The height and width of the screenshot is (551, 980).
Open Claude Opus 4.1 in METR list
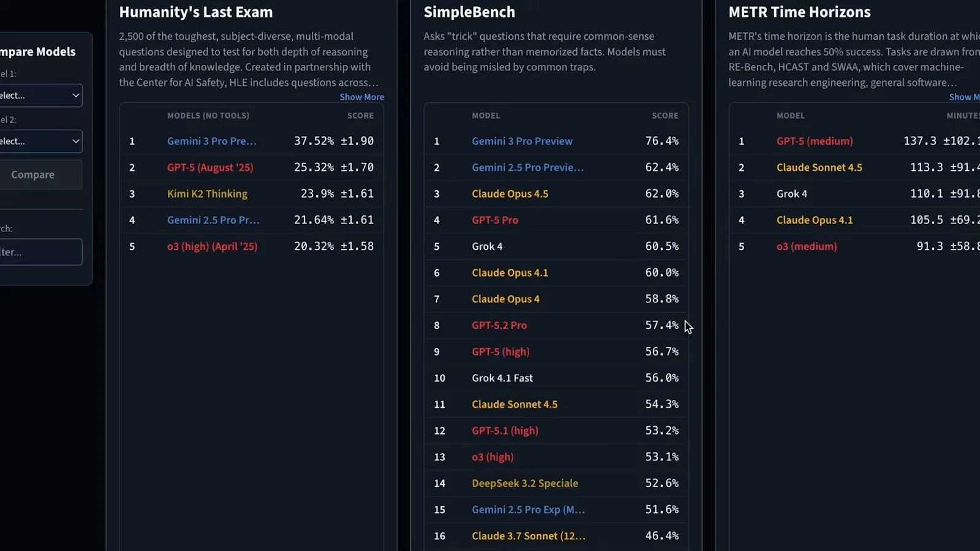click(815, 220)
